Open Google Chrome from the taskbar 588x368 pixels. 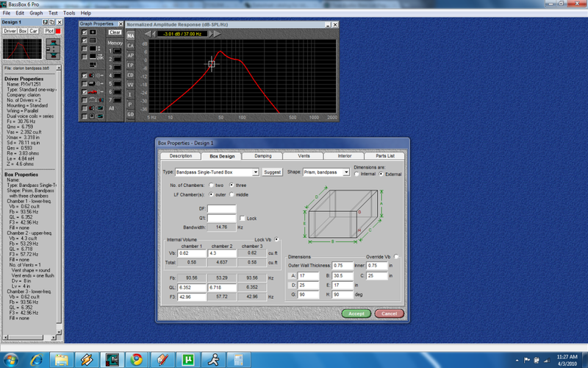click(x=136, y=360)
